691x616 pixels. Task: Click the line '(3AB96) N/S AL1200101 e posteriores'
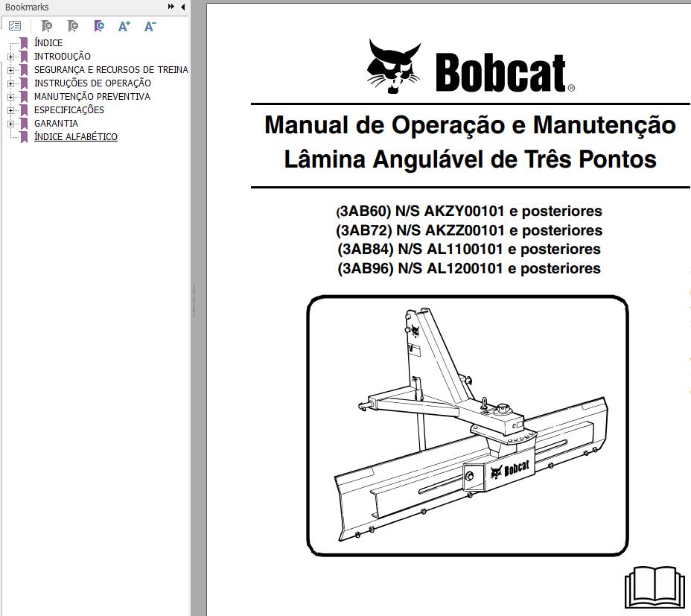pos(469,268)
